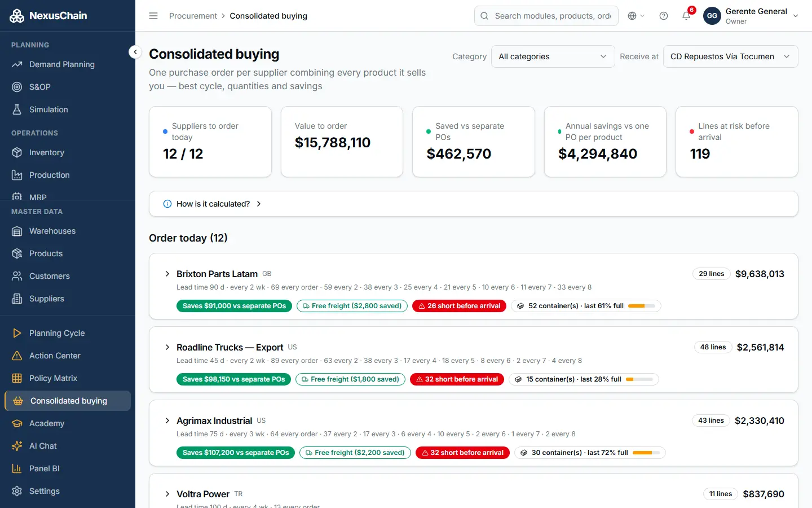Viewport: 812px width, 508px height.
Task: Open the help question mark icon
Action: [x=664, y=16]
